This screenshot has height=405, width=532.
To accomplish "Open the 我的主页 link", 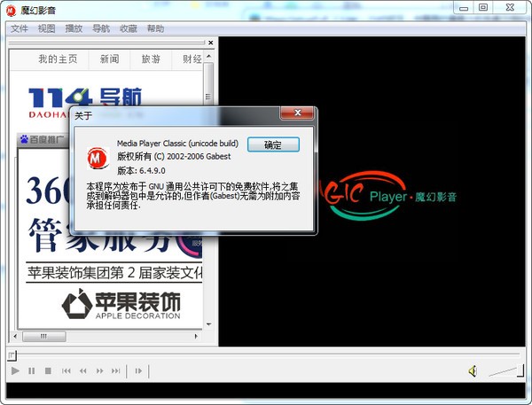I will pyautogui.click(x=57, y=59).
